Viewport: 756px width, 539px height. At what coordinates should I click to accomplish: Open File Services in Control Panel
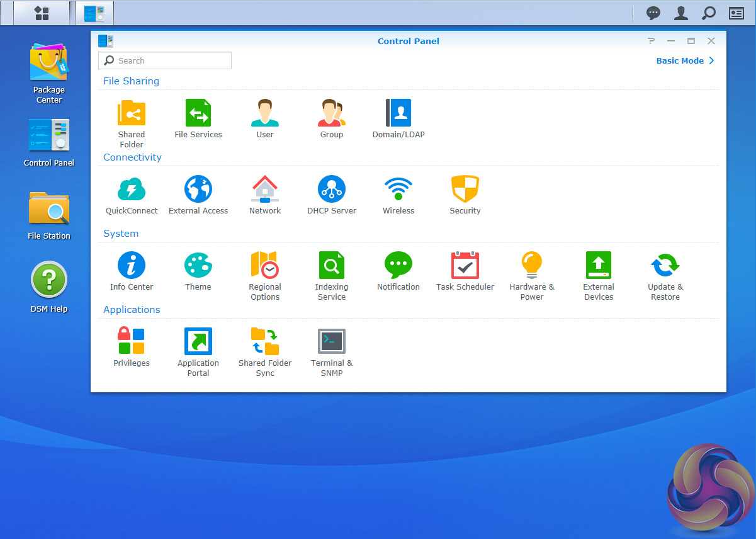coord(198,114)
